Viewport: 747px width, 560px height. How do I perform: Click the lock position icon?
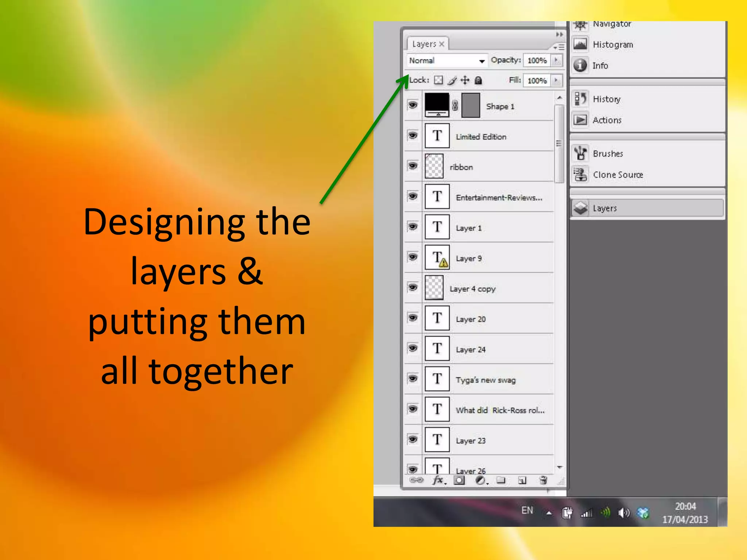465,80
